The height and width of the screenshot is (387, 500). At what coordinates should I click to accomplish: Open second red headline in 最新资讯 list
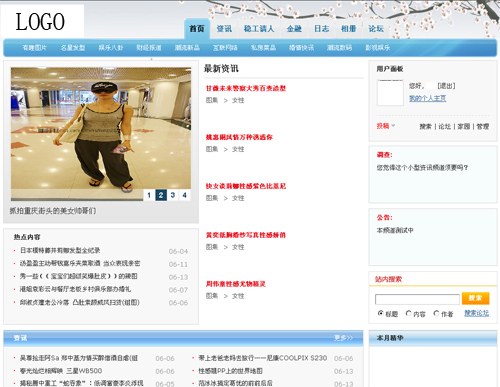239,137
